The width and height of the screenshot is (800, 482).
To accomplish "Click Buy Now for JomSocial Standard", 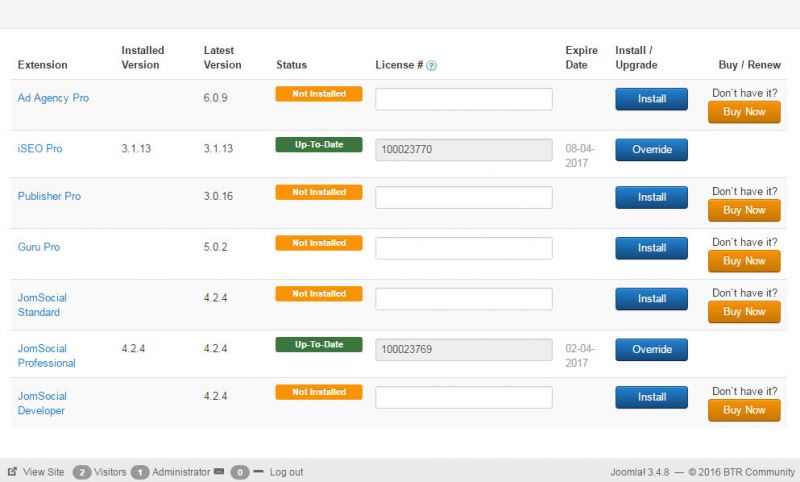I will click(x=744, y=312).
